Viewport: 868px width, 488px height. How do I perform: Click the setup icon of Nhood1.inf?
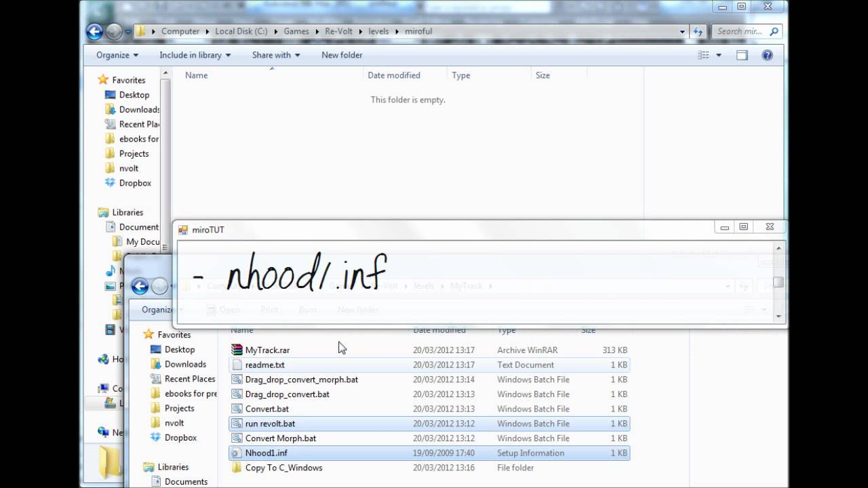237,453
